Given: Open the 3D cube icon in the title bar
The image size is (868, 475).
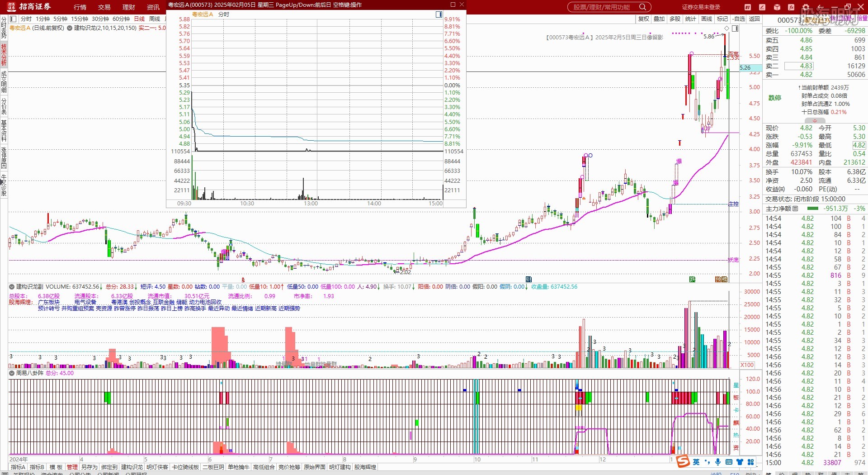Looking at the screenshot, I should [x=777, y=7].
